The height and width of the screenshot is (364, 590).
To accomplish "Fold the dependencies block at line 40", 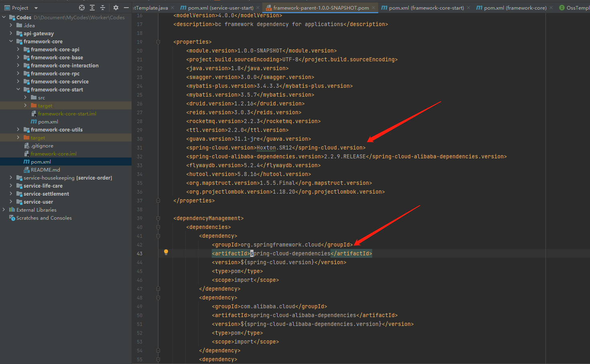I will coord(158,227).
